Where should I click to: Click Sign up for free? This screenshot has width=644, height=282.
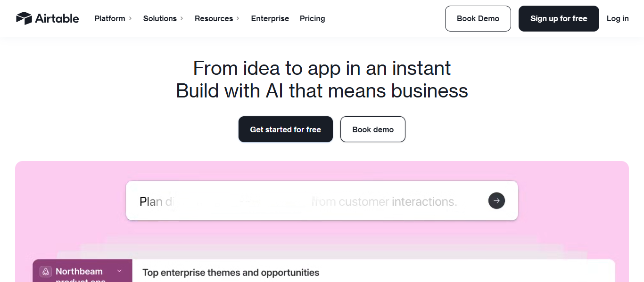559,18
